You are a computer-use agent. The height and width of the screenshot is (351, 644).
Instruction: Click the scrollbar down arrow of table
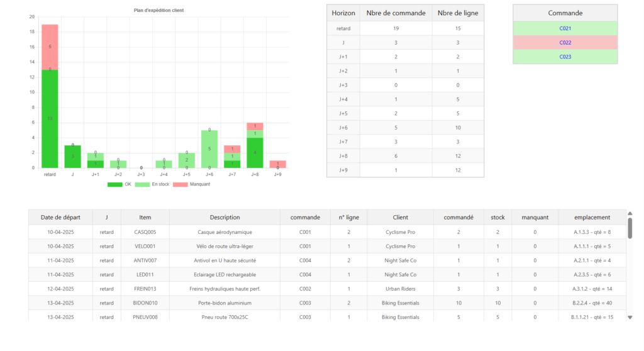point(630,318)
